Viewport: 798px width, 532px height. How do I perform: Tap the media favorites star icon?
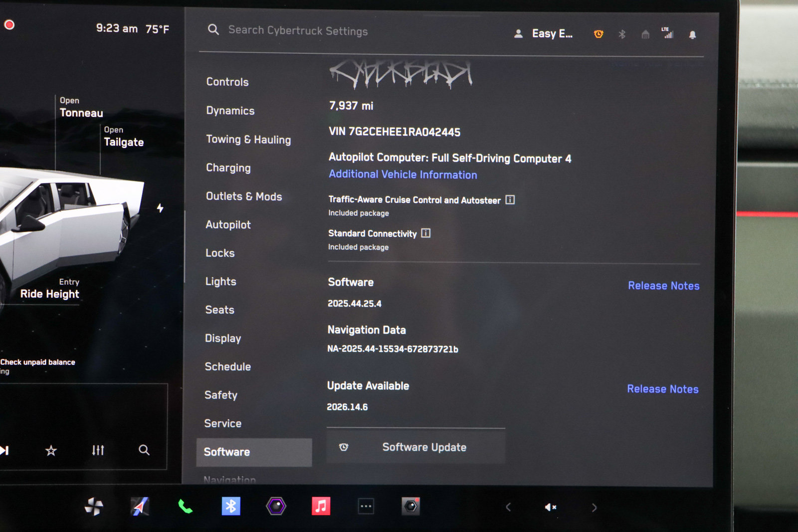51,451
